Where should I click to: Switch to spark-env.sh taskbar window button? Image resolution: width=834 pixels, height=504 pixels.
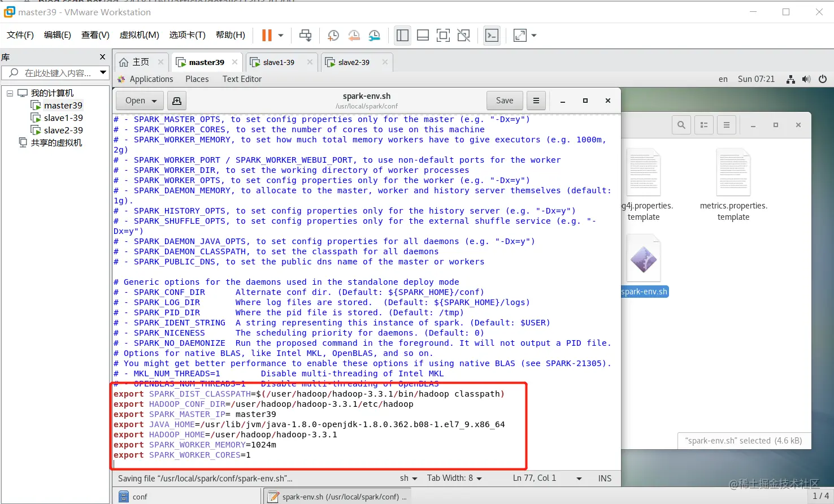tap(337, 497)
